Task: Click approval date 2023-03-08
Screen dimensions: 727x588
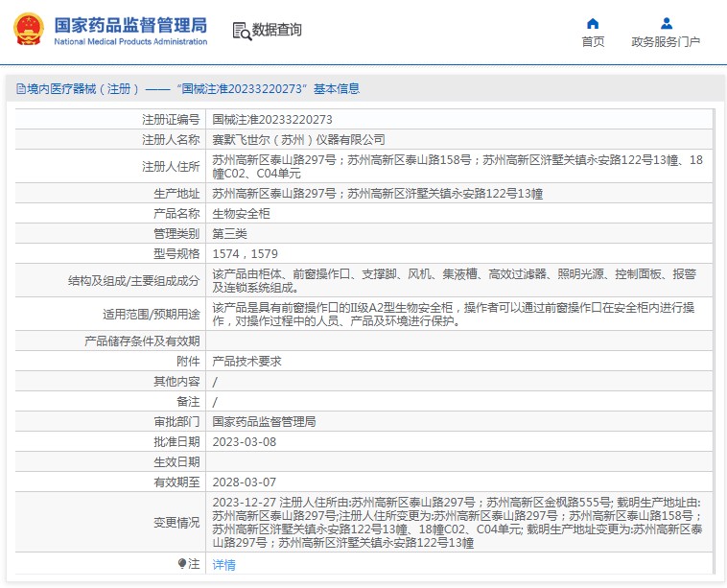Action: pyautogui.click(x=244, y=441)
